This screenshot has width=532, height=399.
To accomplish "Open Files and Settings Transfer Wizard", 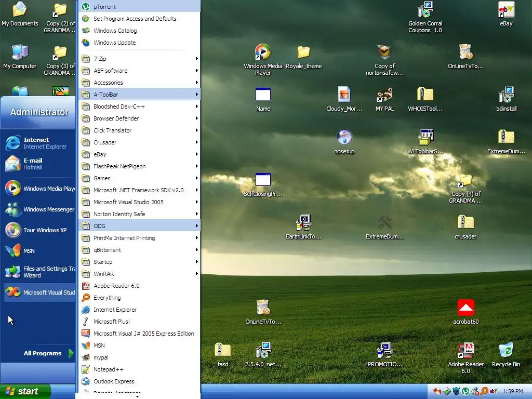I will point(39,272).
